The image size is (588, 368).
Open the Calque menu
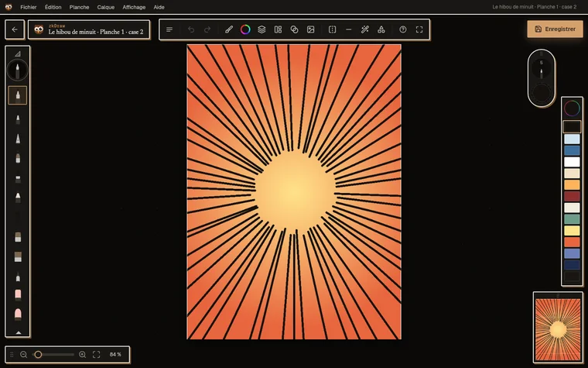tap(106, 7)
